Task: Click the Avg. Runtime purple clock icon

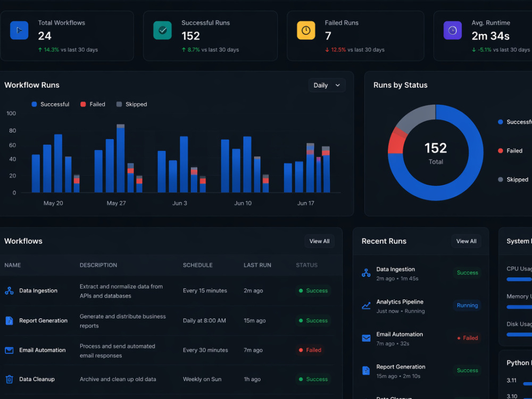Action: pos(453,30)
